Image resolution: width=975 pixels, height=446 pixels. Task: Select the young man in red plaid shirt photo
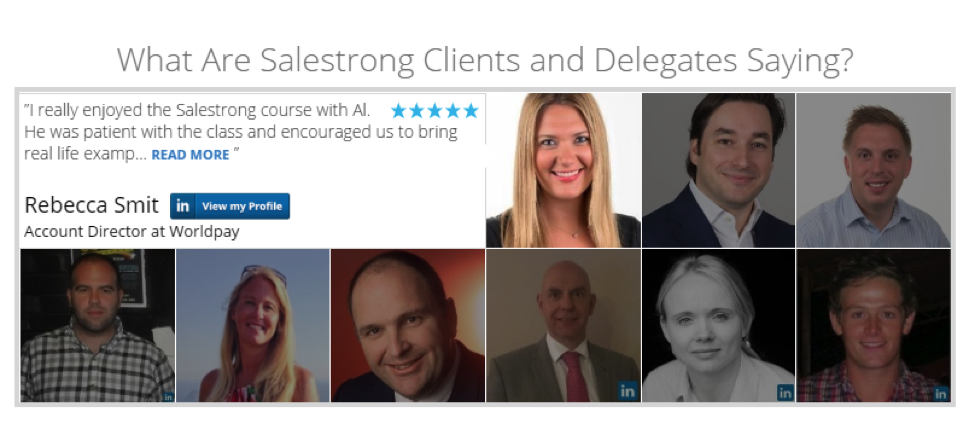(873, 325)
